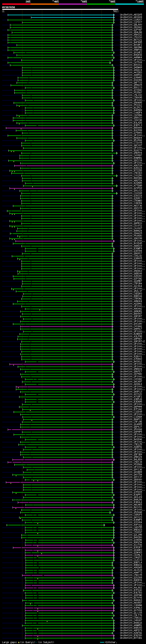Click the red 20% identity legend segment
This screenshot has height=644, width=146.
click(x=16, y=4)
